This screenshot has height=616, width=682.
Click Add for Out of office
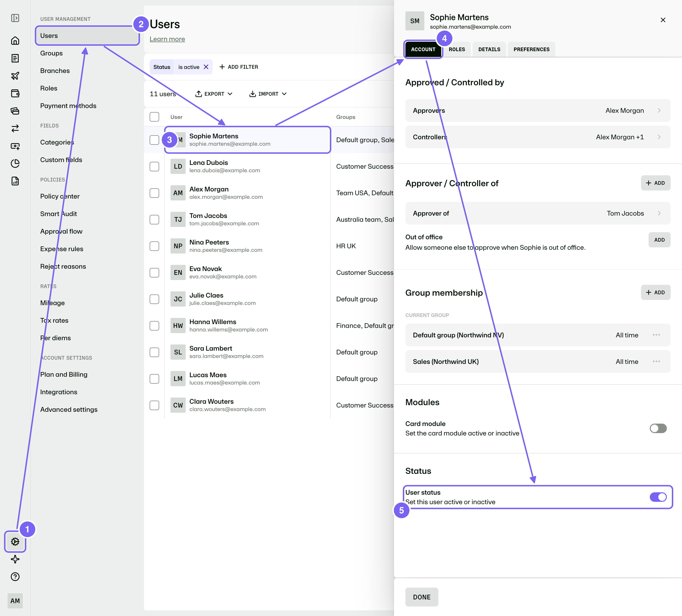[x=659, y=240]
